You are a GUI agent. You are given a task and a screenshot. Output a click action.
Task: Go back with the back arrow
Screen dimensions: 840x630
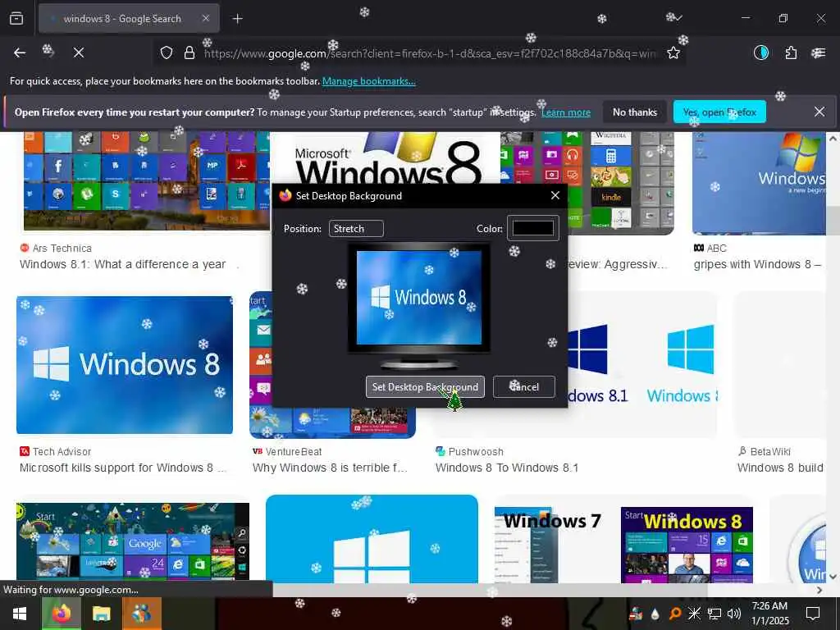pyautogui.click(x=20, y=52)
